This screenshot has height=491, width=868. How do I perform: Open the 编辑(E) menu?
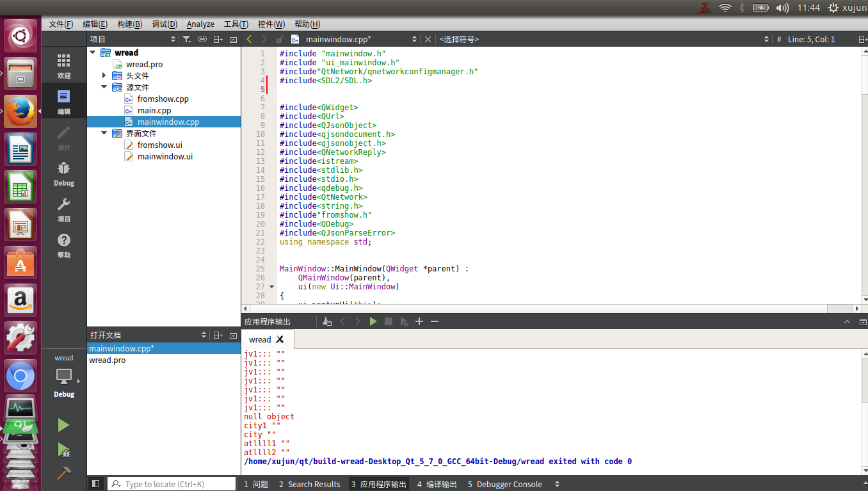(95, 24)
